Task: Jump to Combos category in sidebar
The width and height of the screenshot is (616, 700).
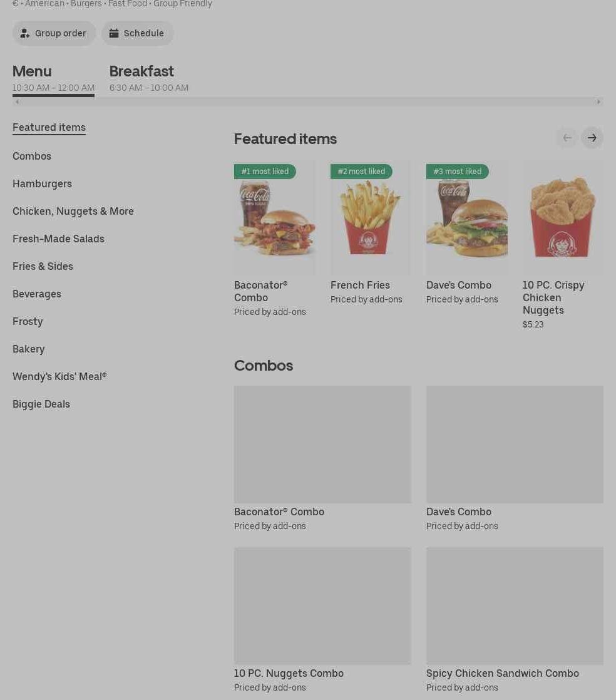Action: 32,157
